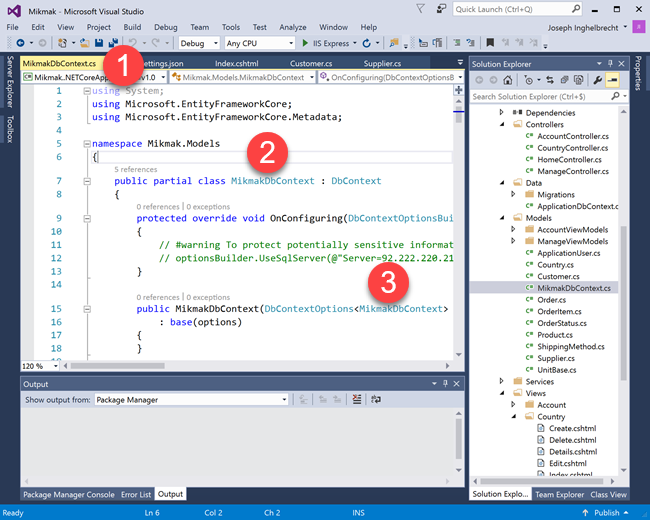
Task: Open the Server Explorer side tab
Action: pyautogui.click(x=10, y=82)
